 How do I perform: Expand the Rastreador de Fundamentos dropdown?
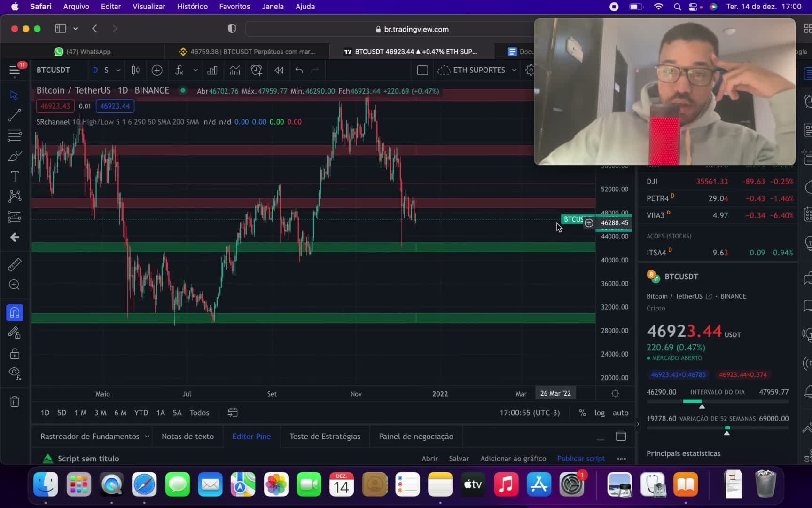click(147, 437)
